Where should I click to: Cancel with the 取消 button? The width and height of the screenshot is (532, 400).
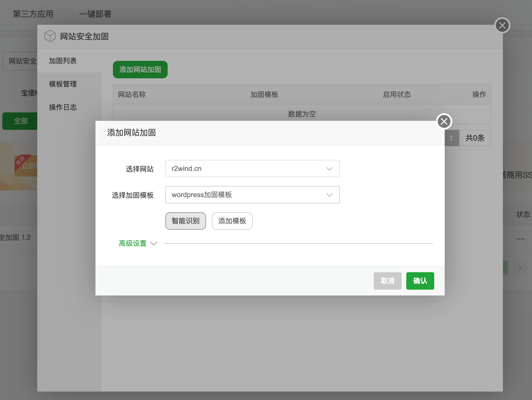[x=387, y=281]
